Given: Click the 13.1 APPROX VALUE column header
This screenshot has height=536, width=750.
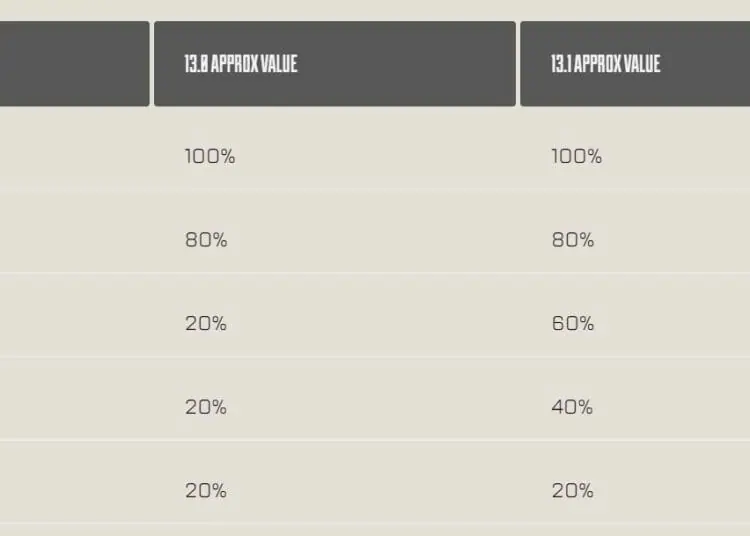Looking at the screenshot, I should (x=635, y=64).
